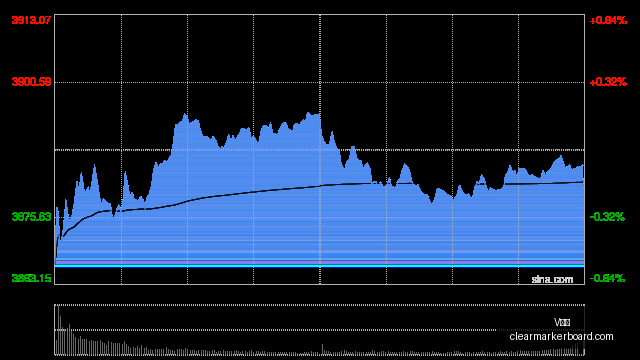Click the +0.64% percentage label

click(608, 20)
